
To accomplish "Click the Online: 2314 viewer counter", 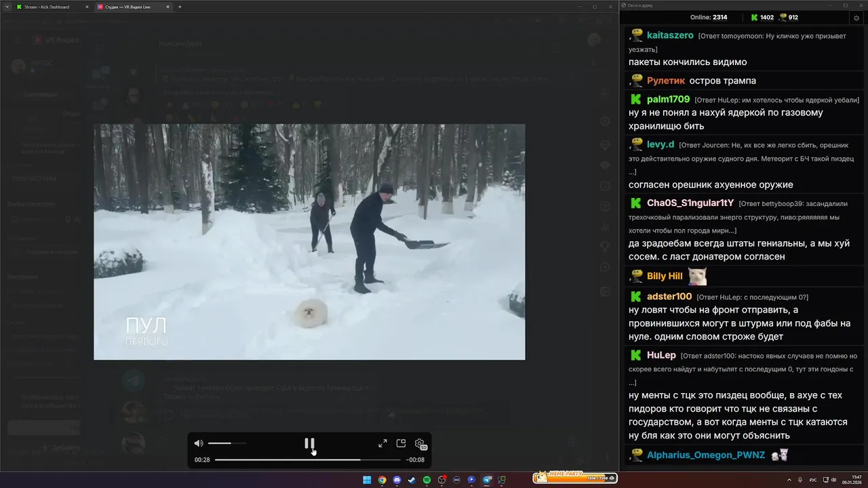I will [x=709, y=18].
